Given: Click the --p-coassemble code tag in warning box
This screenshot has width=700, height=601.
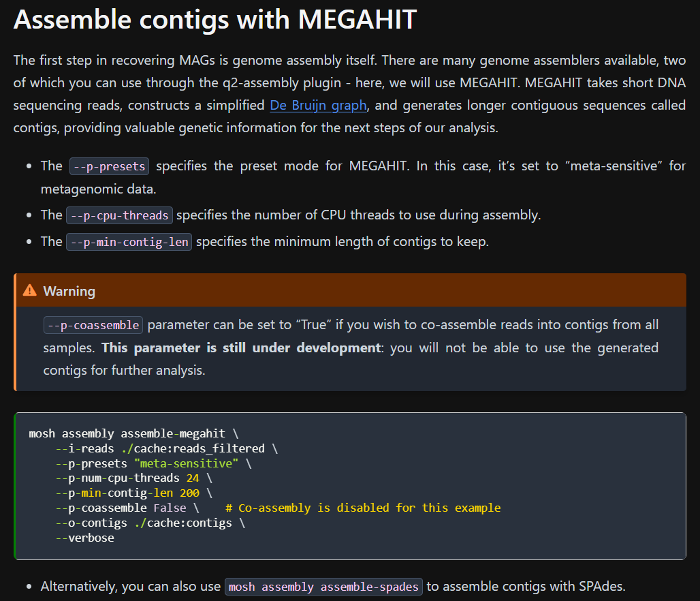Looking at the screenshot, I should pyautogui.click(x=93, y=325).
